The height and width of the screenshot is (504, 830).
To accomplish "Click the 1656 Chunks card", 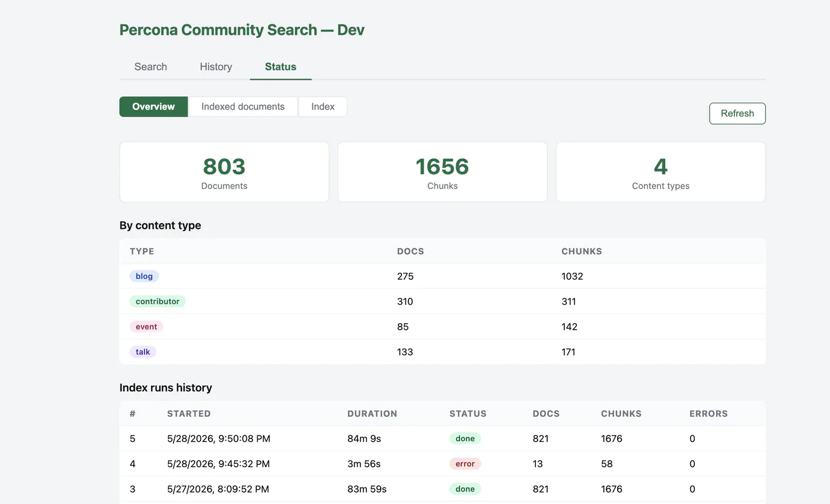I will click(442, 172).
